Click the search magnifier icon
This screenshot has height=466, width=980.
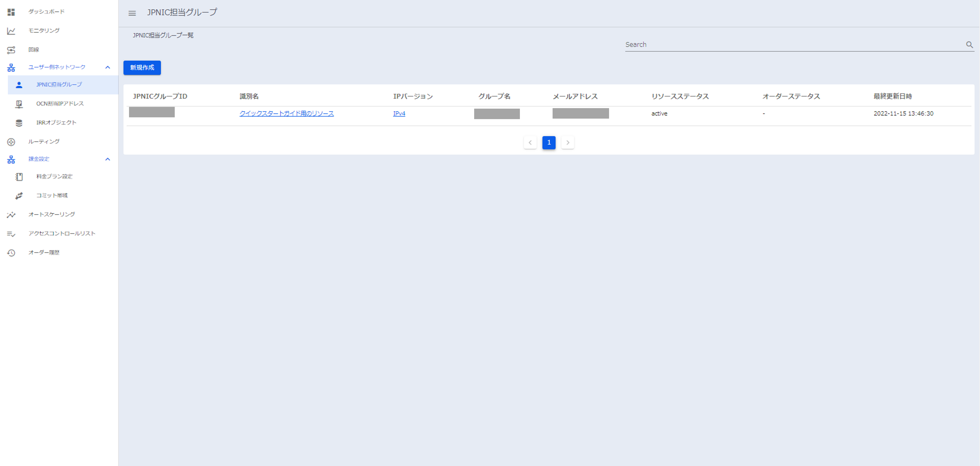pyautogui.click(x=969, y=44)
